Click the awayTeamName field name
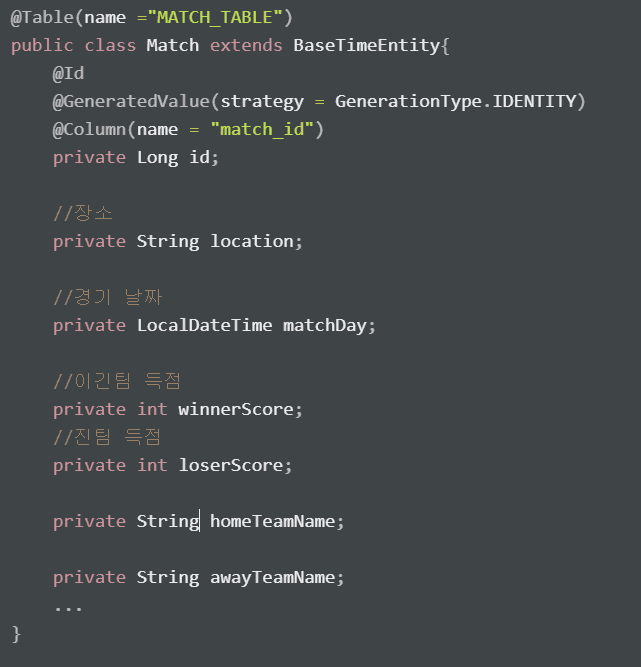The width and height of the screenshot is (641, 667). [273, 578]
